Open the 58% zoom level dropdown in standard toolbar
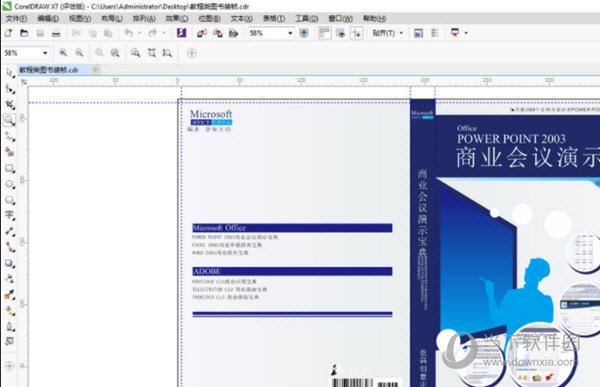This screenshot has height=387, width=600. coord(290,33)
